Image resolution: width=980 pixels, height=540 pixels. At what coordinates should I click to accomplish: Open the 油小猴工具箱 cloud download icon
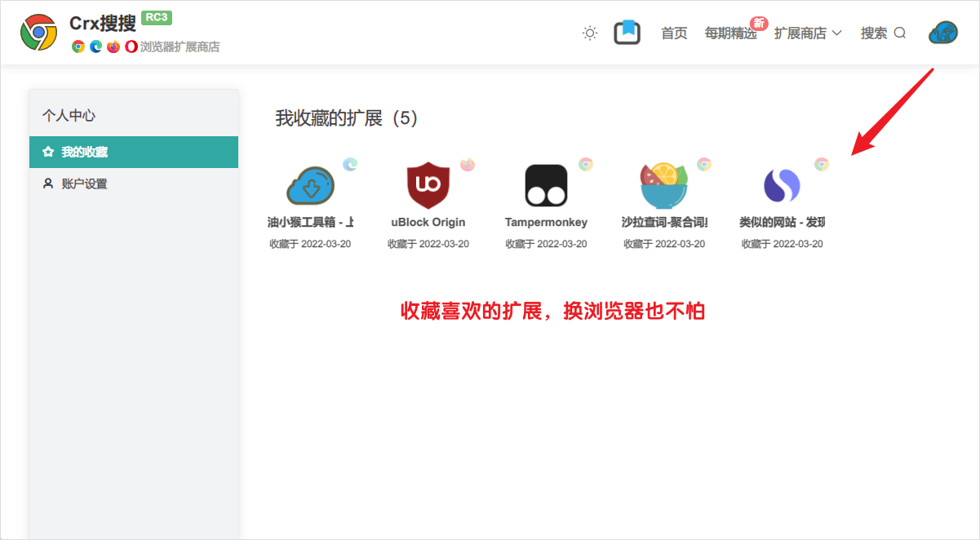pos(310,186)
